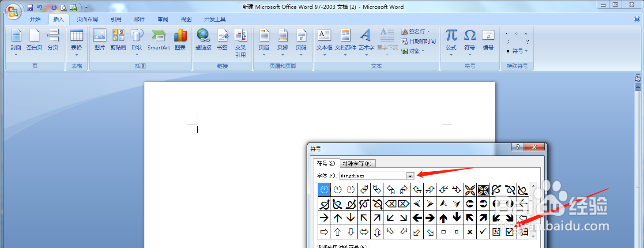Open the undo history dropdown arrow
This screenshot has width=644, height=248.
click(46, 8)
